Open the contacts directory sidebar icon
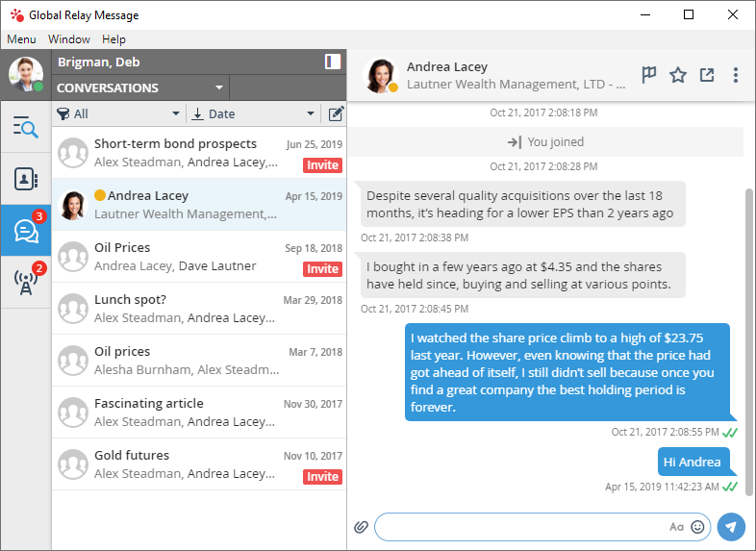The height and width of the screenshot is (551, 756). point(25,179)
